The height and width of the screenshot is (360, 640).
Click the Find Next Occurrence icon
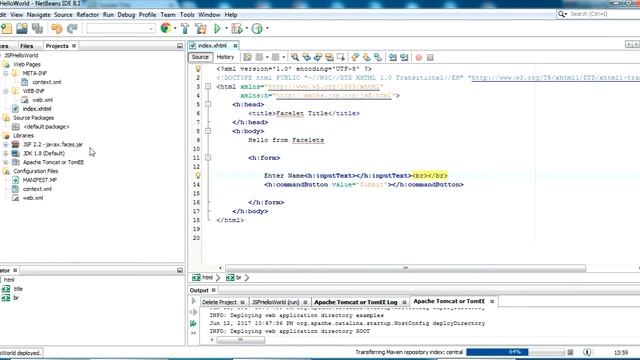point(318,57)
